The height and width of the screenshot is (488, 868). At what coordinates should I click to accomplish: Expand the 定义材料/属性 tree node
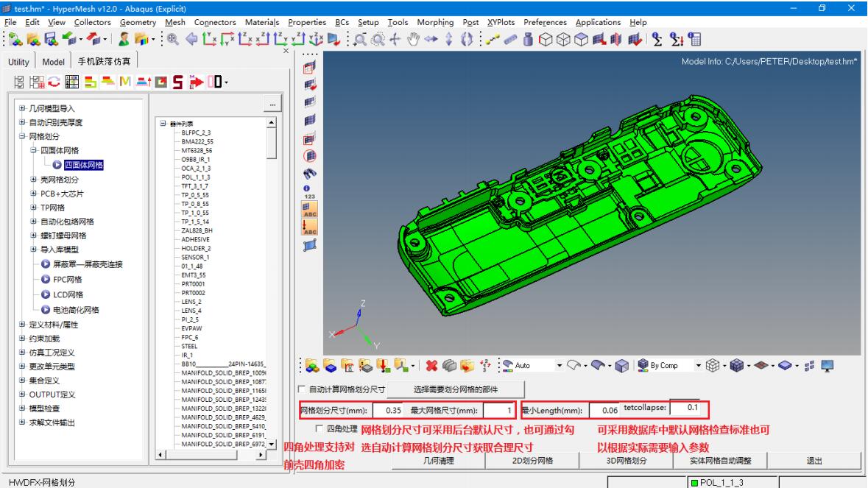pos(22,324)
